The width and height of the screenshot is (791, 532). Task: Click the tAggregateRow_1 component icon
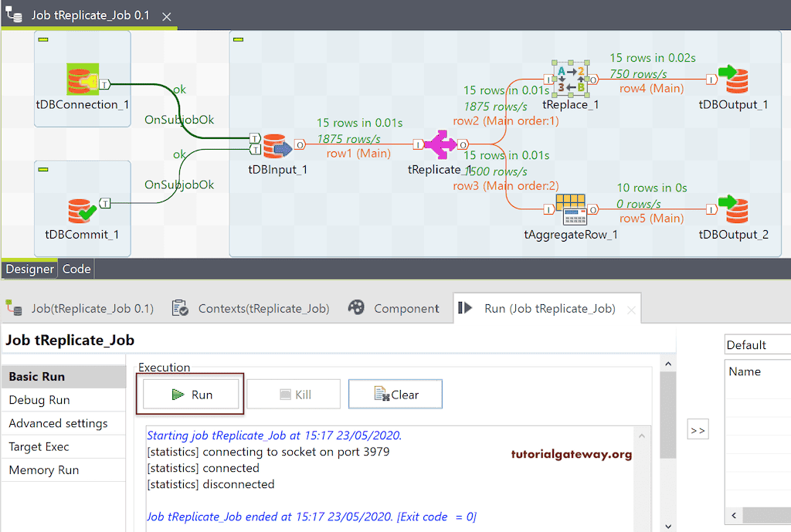[572, 208]
